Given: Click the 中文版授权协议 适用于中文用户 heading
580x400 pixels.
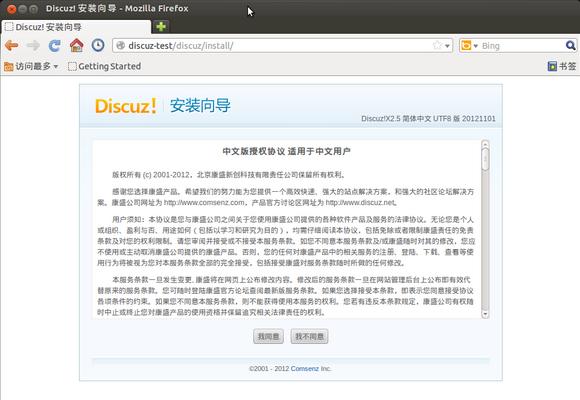Looking at the screenshot, I should 287,151.
